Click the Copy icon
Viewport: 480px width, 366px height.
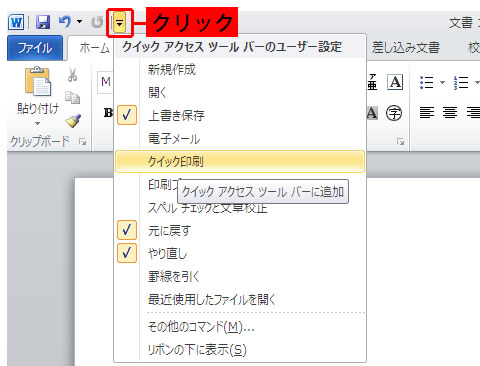pyautogui.click(x=72, y=97)
